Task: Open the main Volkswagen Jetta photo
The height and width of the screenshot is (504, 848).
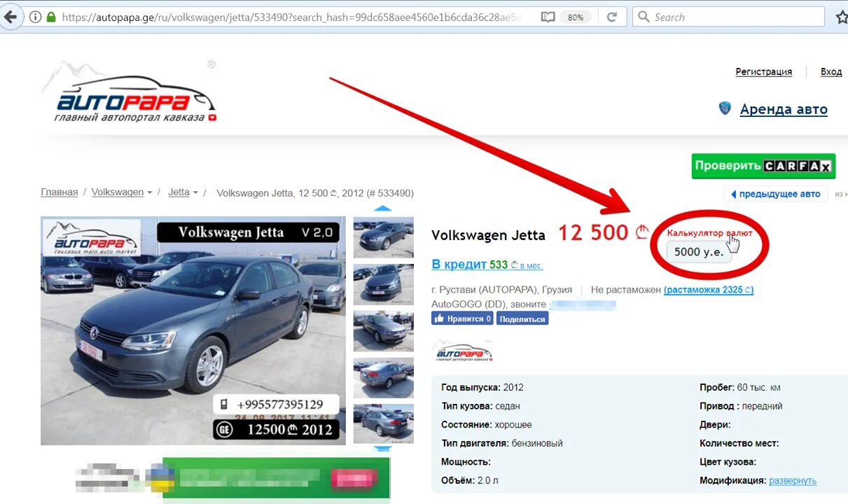Action: [x=193, y=330]
